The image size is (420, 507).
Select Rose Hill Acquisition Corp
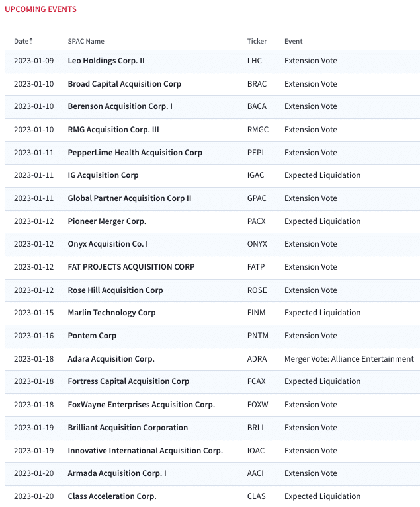click(115, 290)
